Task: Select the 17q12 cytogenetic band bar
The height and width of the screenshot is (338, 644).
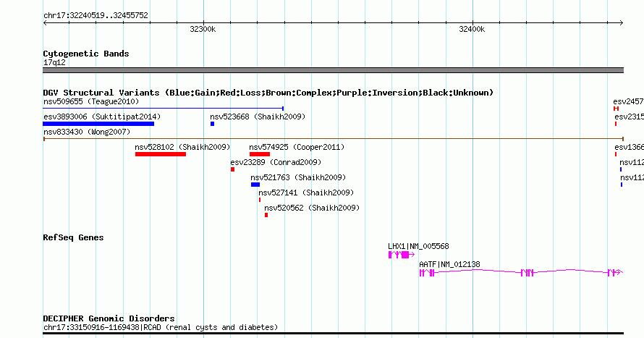Action: click(333, 71)
